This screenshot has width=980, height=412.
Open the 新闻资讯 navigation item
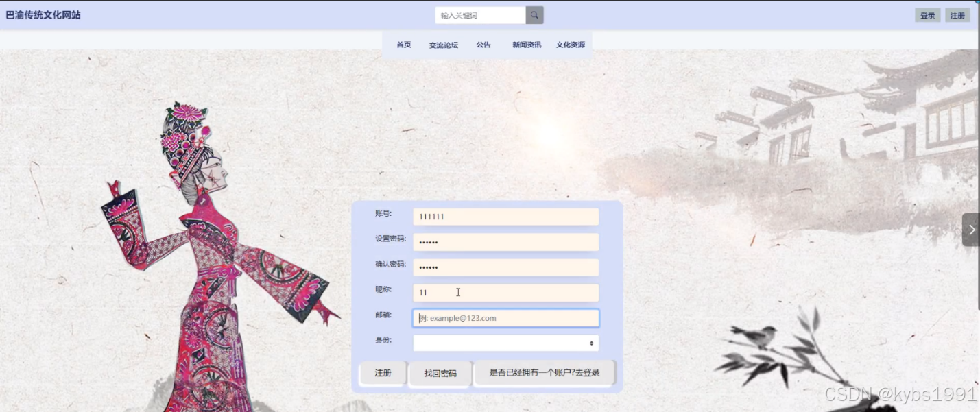coord(527,45)
